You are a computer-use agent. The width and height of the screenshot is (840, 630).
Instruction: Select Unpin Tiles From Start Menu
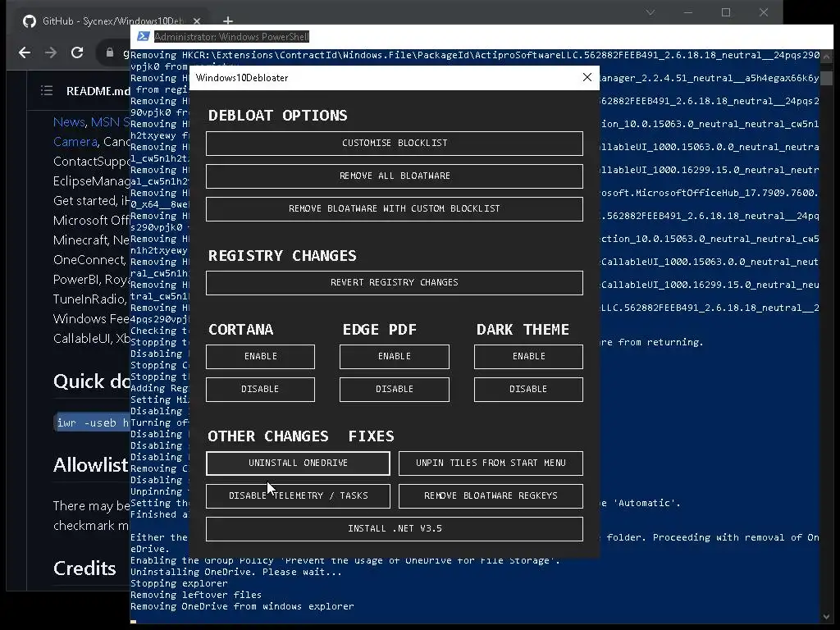pos(491,463)
